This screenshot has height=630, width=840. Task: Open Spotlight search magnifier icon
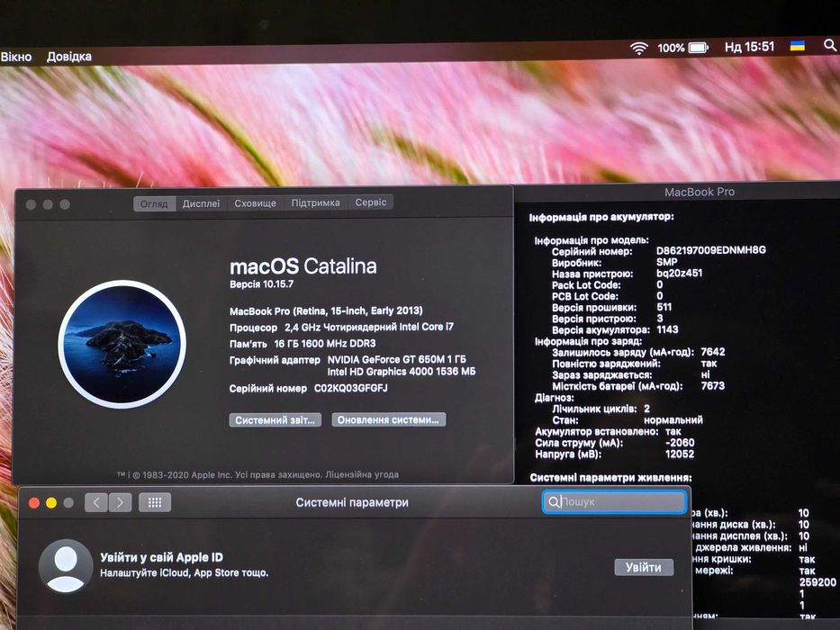pos(830,45)
